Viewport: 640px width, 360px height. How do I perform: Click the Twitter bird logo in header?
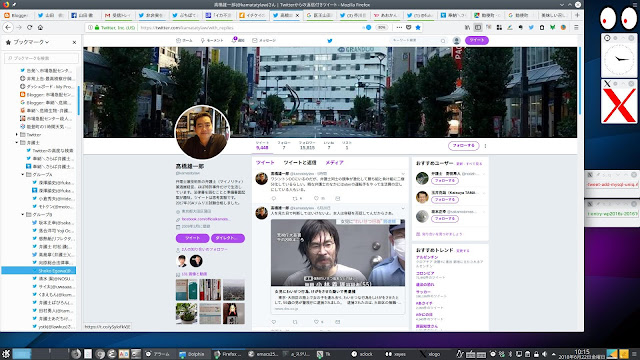[330, 40]
